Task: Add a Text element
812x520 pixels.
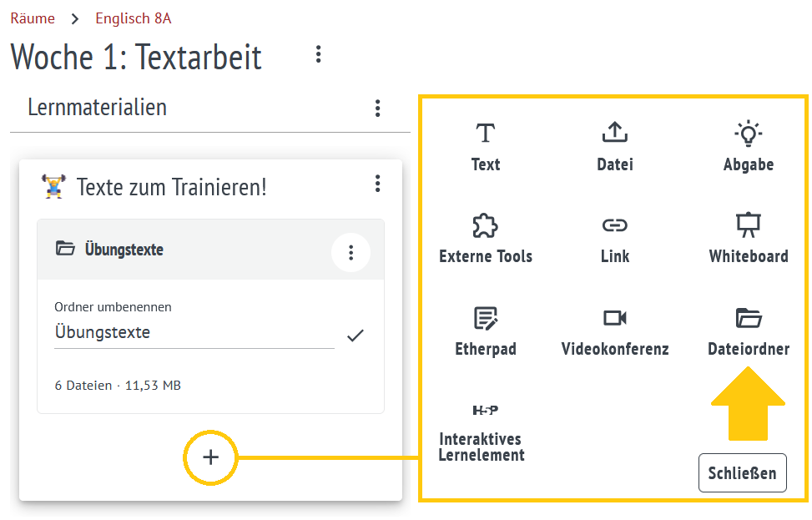Action: coord(485,146)
